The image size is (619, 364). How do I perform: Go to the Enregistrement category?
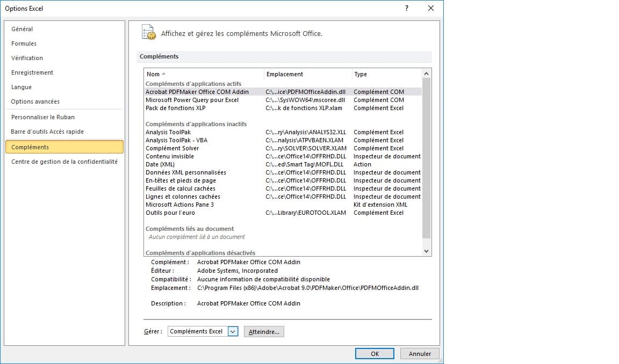point(32,72)
